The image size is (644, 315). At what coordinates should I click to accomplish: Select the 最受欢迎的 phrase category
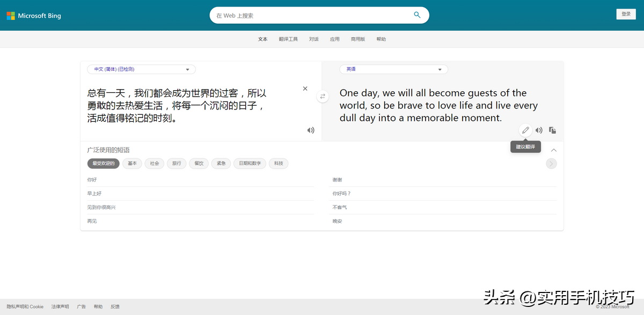pos(103,164)
